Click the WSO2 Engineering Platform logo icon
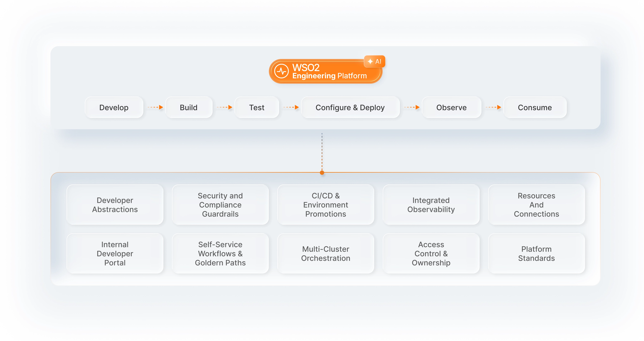Viewport: 644px width, 341px height. click(282, 71)
